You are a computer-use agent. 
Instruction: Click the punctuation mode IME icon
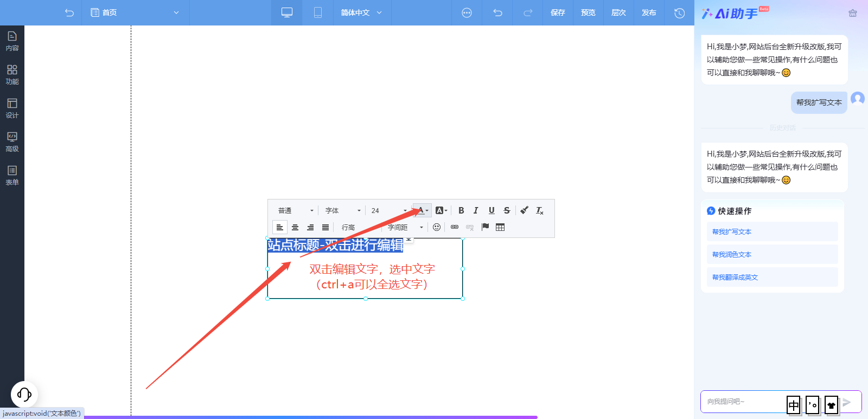812,404
